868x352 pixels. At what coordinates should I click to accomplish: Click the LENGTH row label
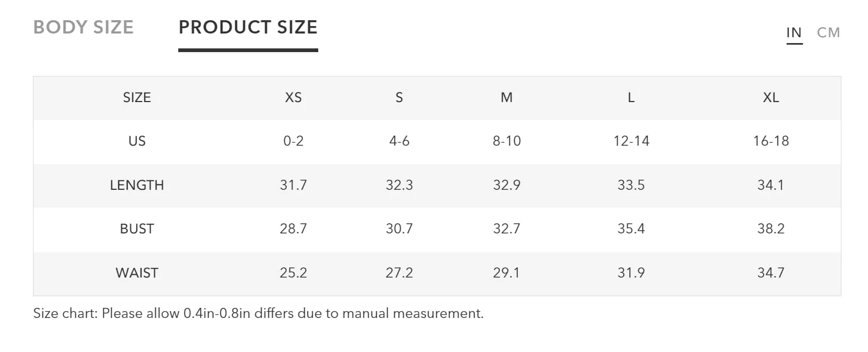coord(137,186)
